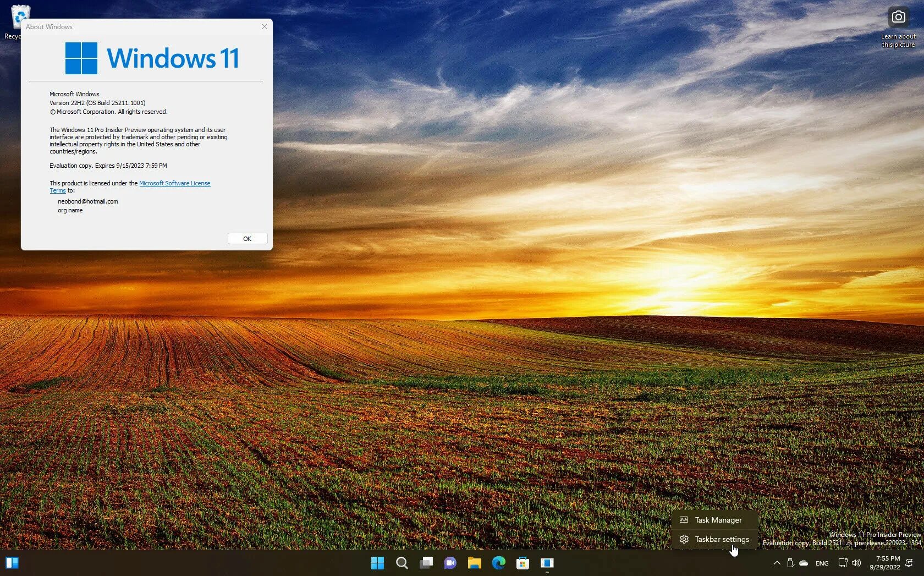The height and width of the screenshot is (576, 924).
Task: Select the About Windows taskbar icon
Action: 547,563
